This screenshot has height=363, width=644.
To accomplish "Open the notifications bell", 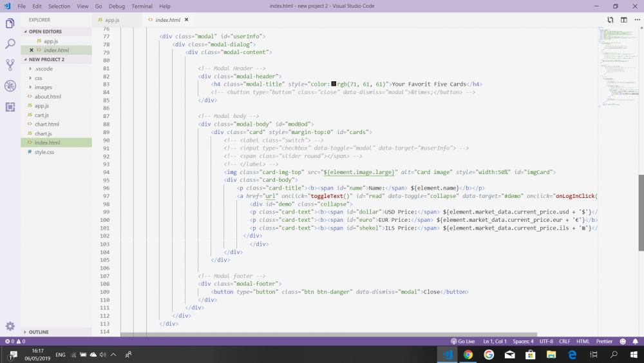I will pos(636,341).
